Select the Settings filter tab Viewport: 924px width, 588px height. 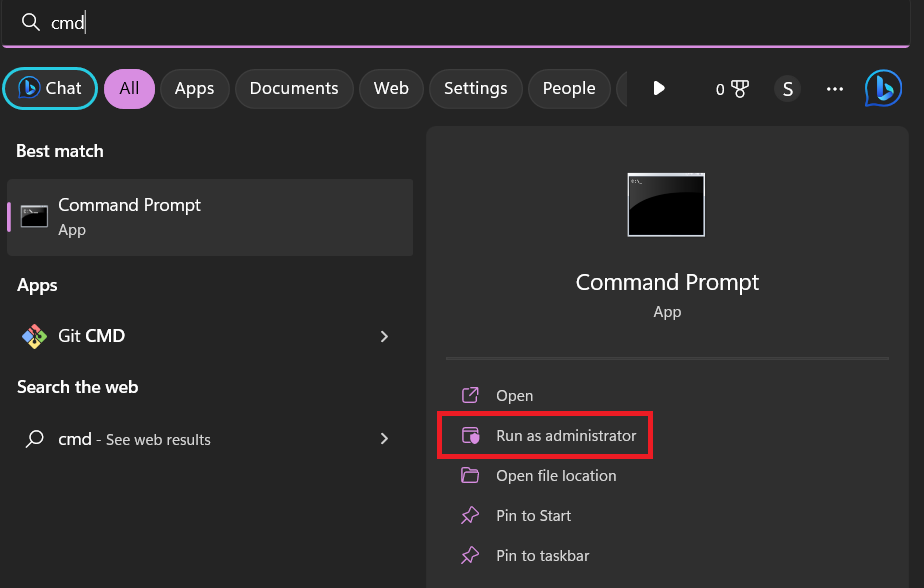(475, 89)
